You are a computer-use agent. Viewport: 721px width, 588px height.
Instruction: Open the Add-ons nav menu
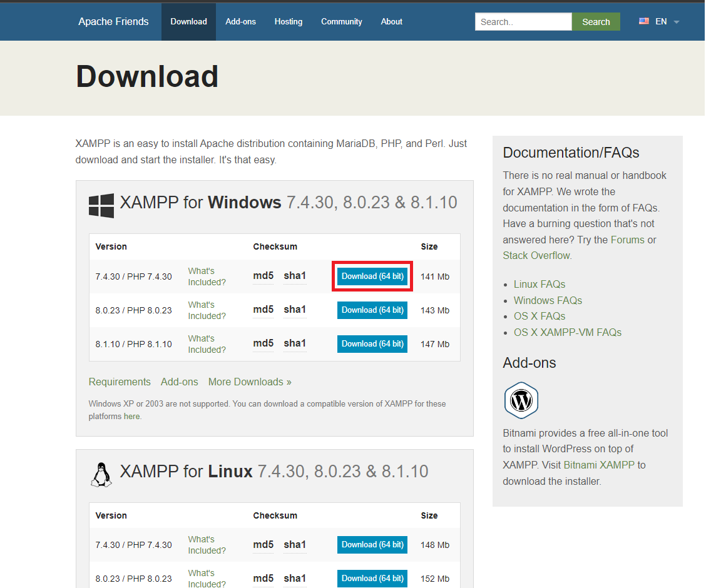coord(240,22)
